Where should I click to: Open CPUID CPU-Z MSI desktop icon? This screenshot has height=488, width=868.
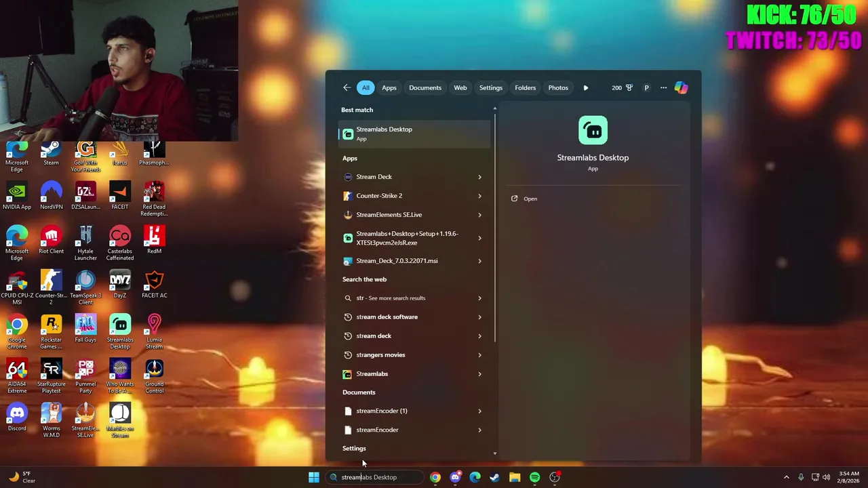pos(17,287)
